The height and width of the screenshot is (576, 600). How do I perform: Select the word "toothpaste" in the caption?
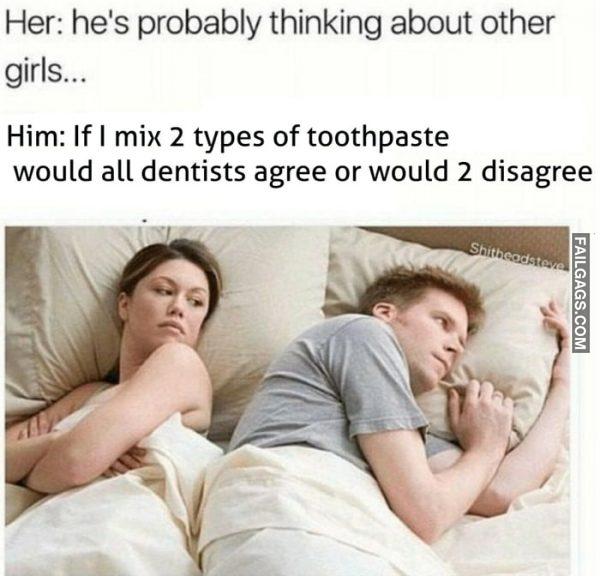378,138
